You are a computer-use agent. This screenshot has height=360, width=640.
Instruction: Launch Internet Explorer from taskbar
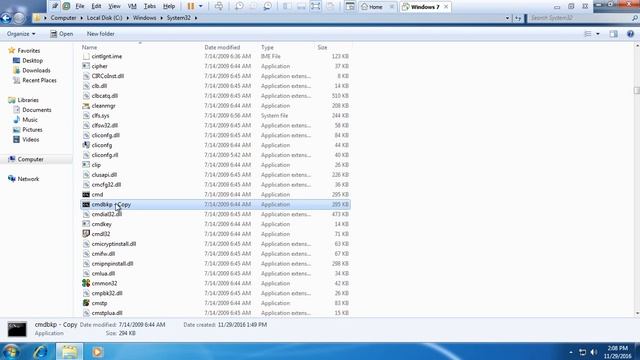[x=40, y=351]
